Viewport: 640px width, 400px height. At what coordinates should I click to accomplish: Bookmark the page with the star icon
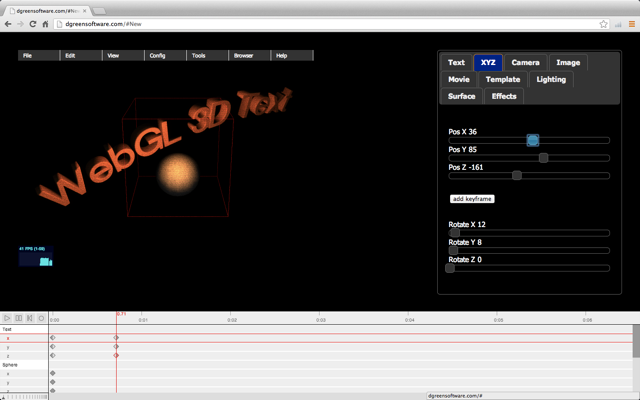point(604,23)
